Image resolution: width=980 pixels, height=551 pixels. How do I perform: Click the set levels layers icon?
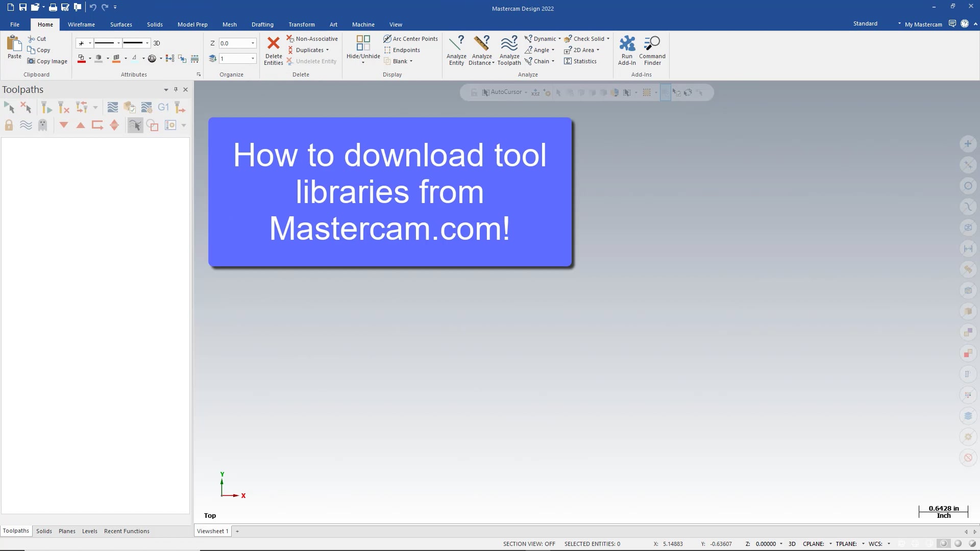[x=213, y=59]
